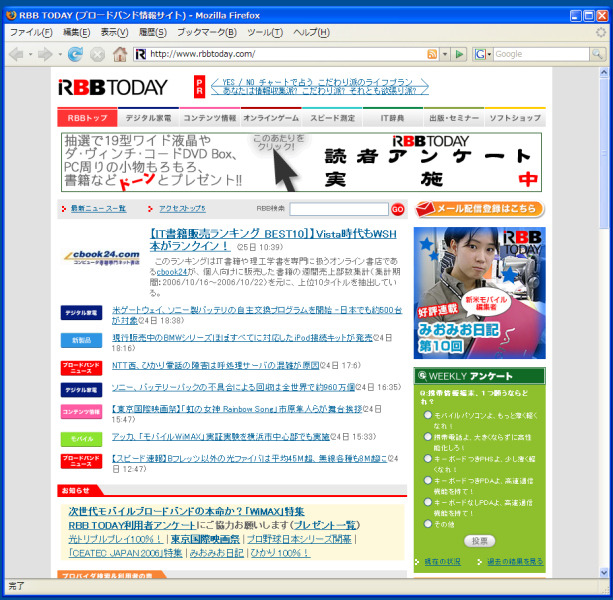Image resolution: width=613 pixels, height=600 pixels.
Task: Click the site favicon in address bar
Action: pyautogui.click(x=140, y=54)
